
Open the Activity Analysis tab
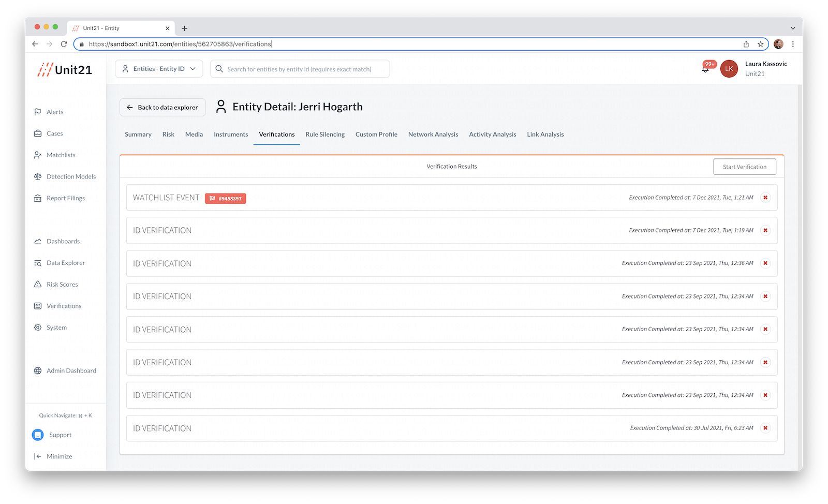click(x=493, y=135)
